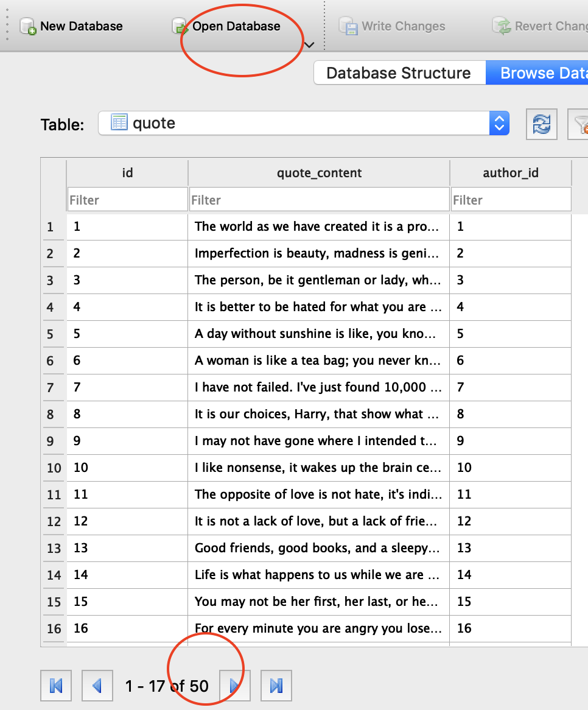Go to the previous page of records
The height and width of the screenshot is (710, 588).
pyautogui.click(x=97, y=686)
